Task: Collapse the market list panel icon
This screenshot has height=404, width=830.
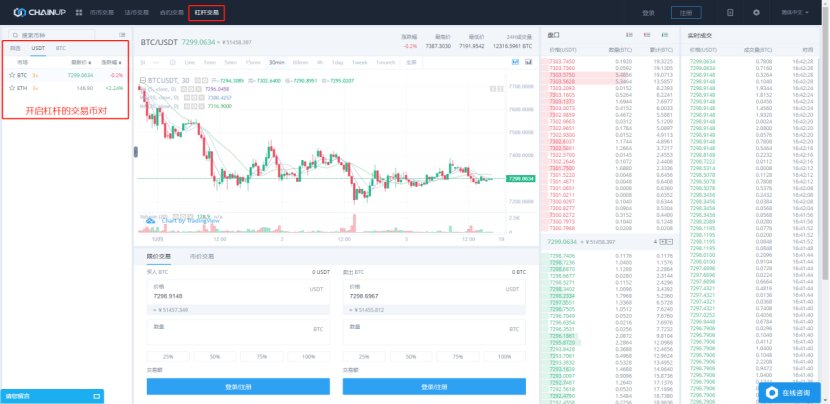Action: [x=122, y=35]
